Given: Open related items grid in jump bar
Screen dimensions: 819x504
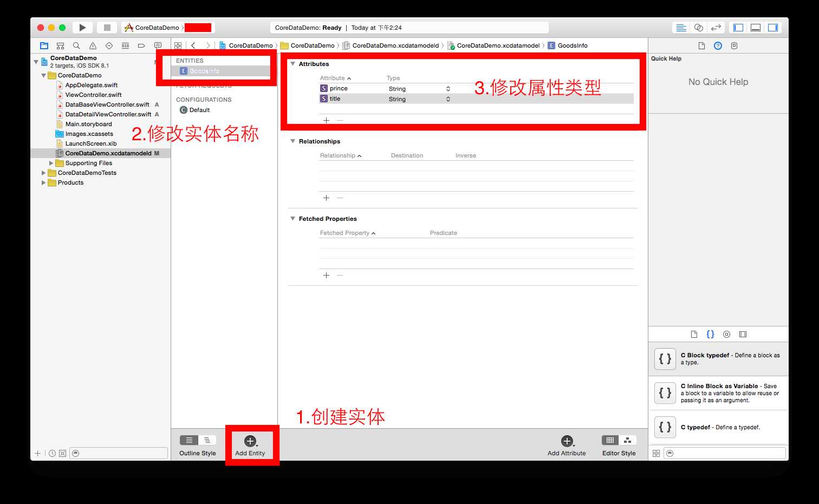Looking at the screenshot, I should click(178, 45).
